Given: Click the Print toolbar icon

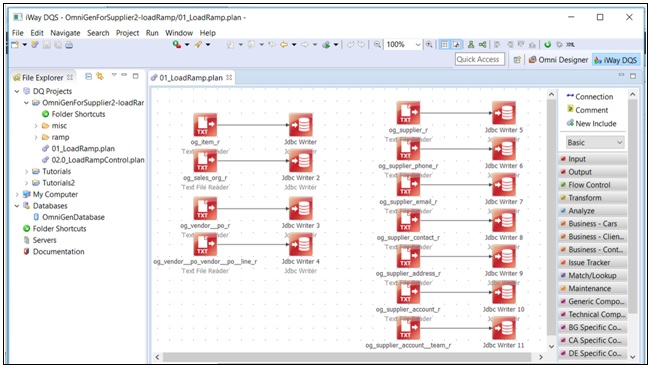Looking at the screenshot, I should click(69, 44).
